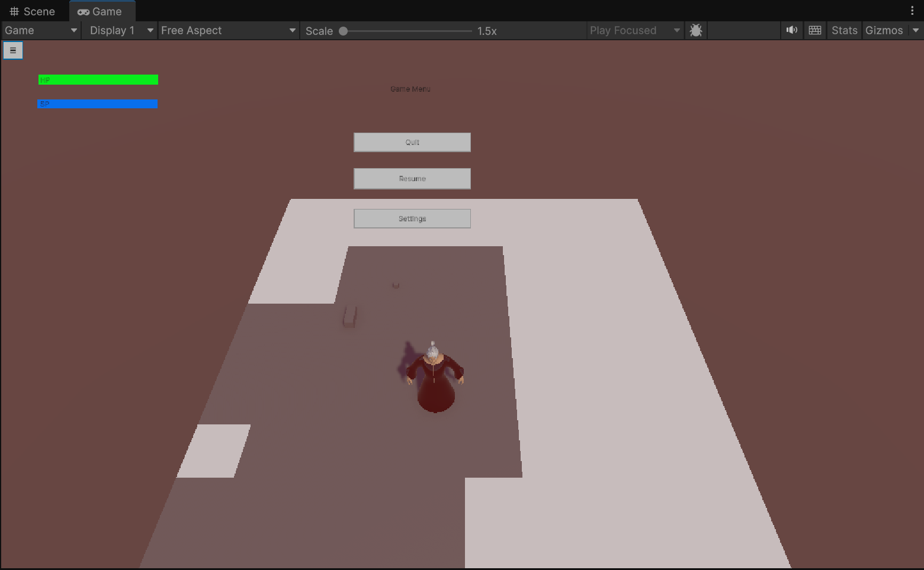Toggle the keyboard shortcuts icon
The height and width of the screenshot is (570, 924).
815,30
